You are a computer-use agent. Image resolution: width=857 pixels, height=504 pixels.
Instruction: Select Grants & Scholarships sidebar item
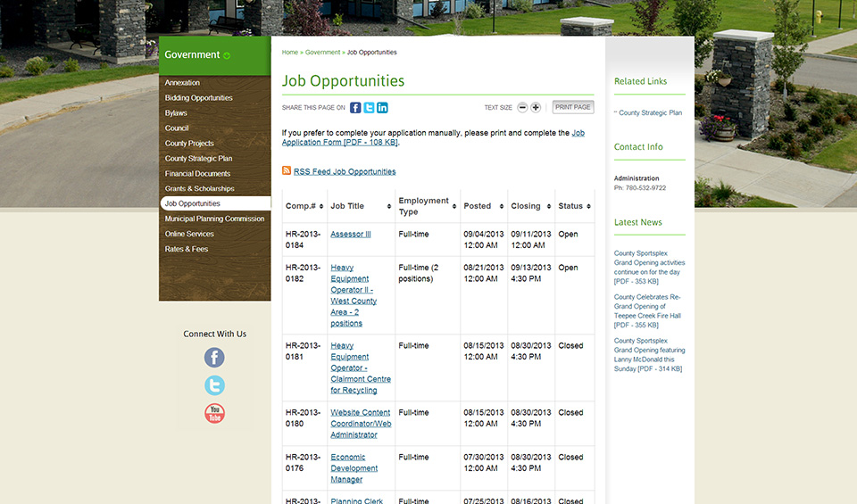click(x=199, y=189)
